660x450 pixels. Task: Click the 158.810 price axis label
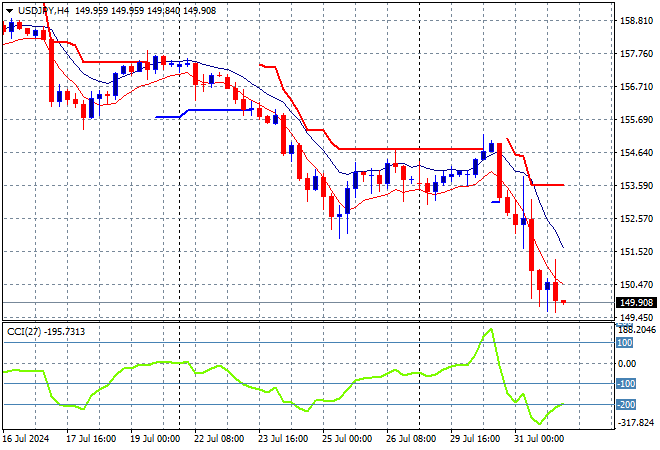point(636,20)
